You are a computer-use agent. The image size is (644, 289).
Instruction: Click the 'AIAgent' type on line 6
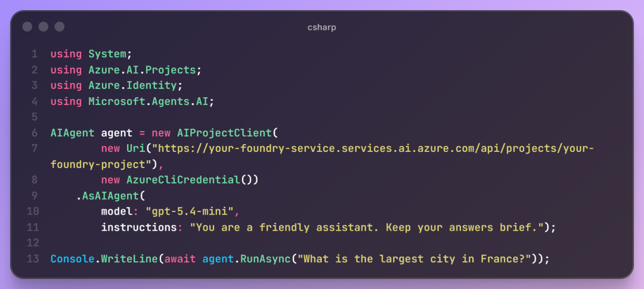click(x=72, y=133)
